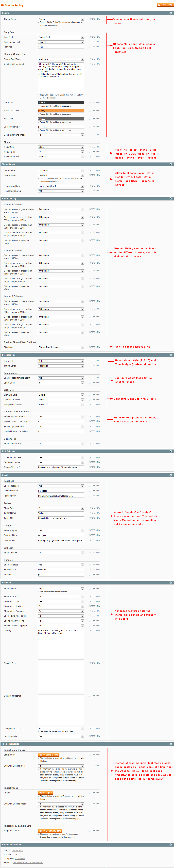
Task: Open the Menu Style dropdown
Action: [61, 147]
